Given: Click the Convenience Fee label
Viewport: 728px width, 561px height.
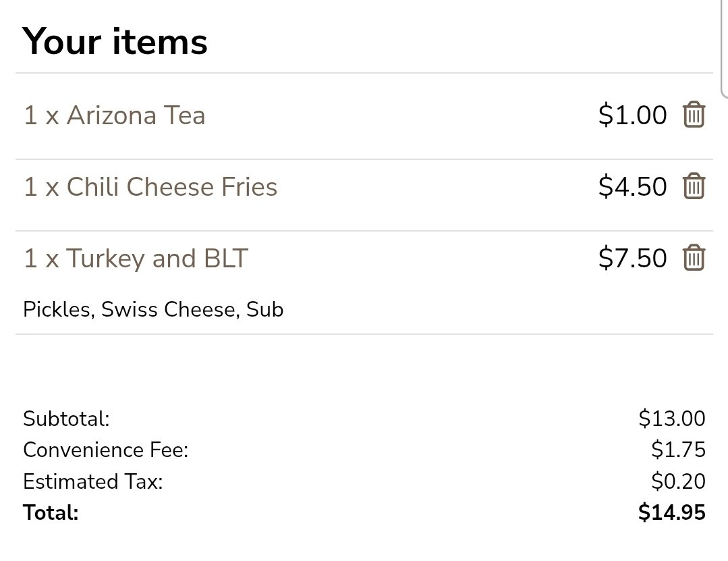Looking at the screenshot, I should point(105,450).
